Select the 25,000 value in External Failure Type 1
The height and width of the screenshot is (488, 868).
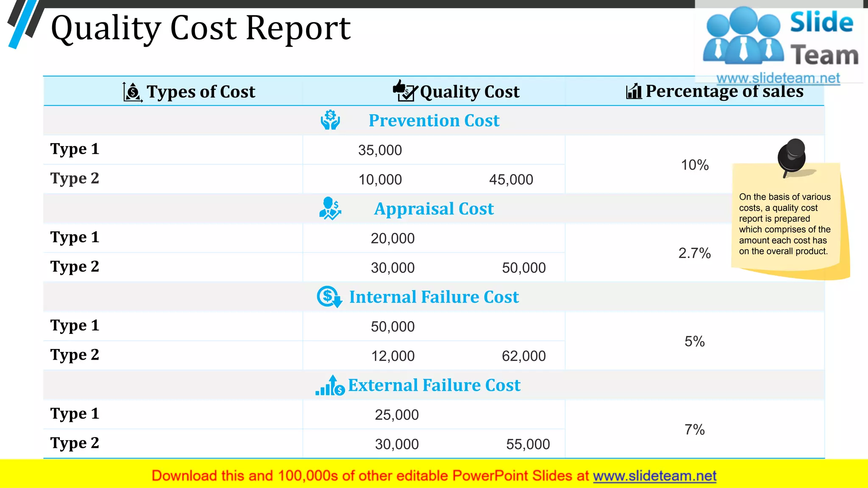pyautogui.click(x=397, y=415)
